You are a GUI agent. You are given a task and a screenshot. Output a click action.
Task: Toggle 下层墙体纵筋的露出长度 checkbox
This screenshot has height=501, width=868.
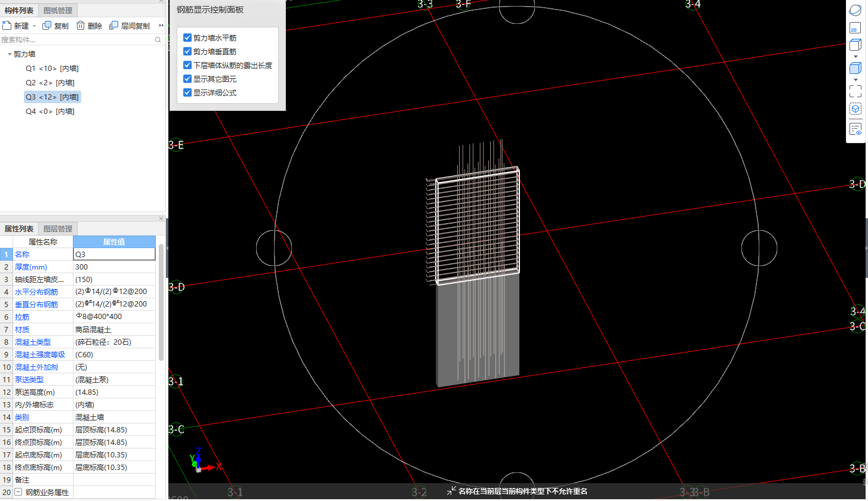click(x=187, y=65)
